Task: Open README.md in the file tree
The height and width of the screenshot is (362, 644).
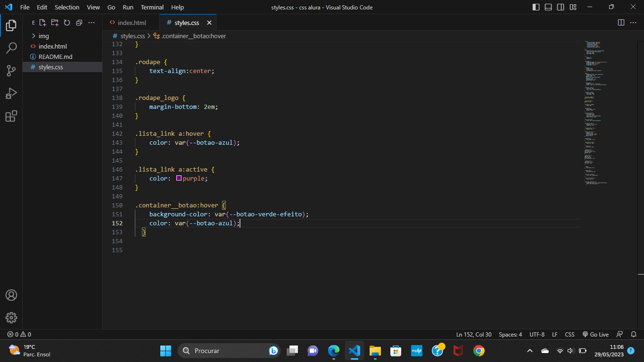Action: click(x=62, y=57)
